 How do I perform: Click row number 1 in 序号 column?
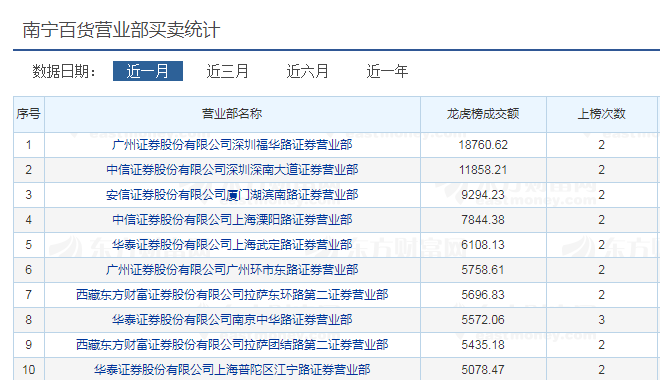[x=29, y=145]
